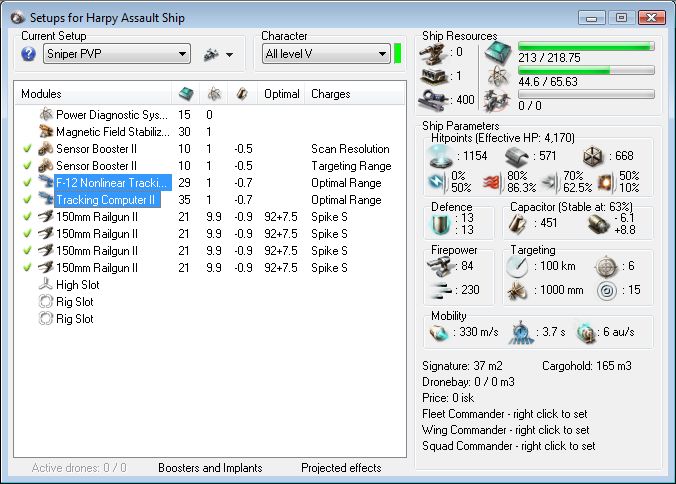Viewport: 676px width, 484px height.
Task: Click the blue help question mark icon
Action: (x=28, y=54)
